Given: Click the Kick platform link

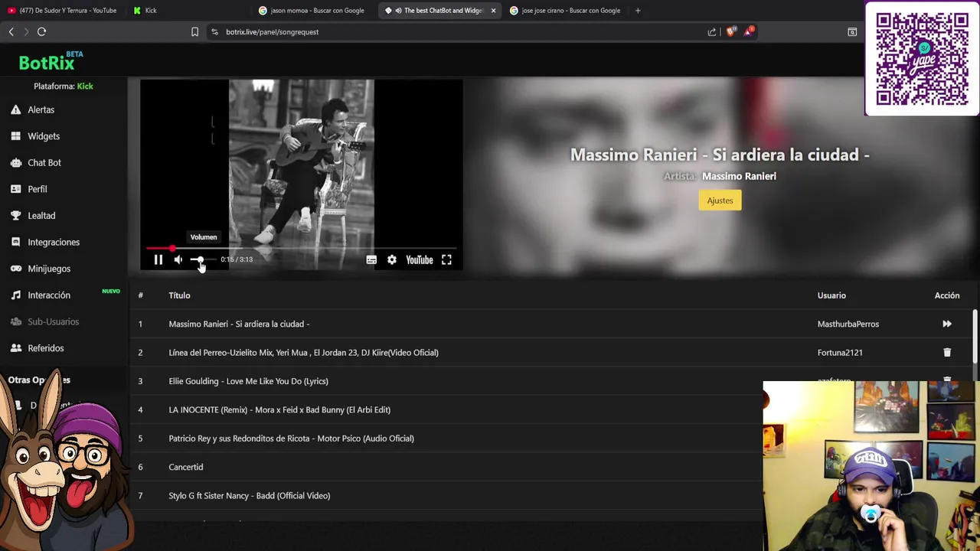Looking at the screenshot, I should [85, 86].
